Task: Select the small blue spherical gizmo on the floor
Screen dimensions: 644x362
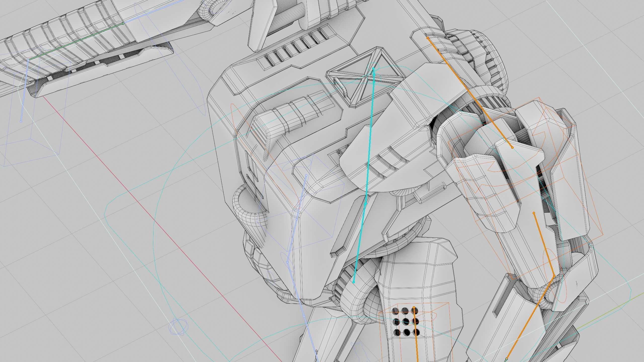Action: (x=178, y=326)
